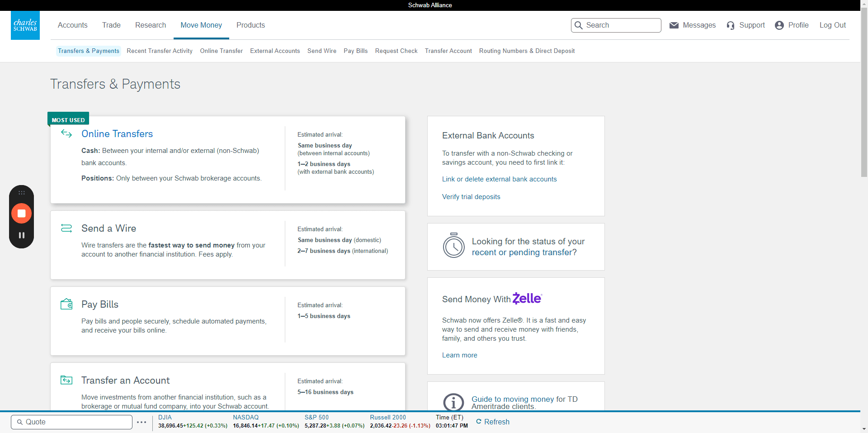Viewport: 868px width, 433px height.
Task: Open Routing Numbers & Direct Deposit
Action: click(x=527, y=51)
